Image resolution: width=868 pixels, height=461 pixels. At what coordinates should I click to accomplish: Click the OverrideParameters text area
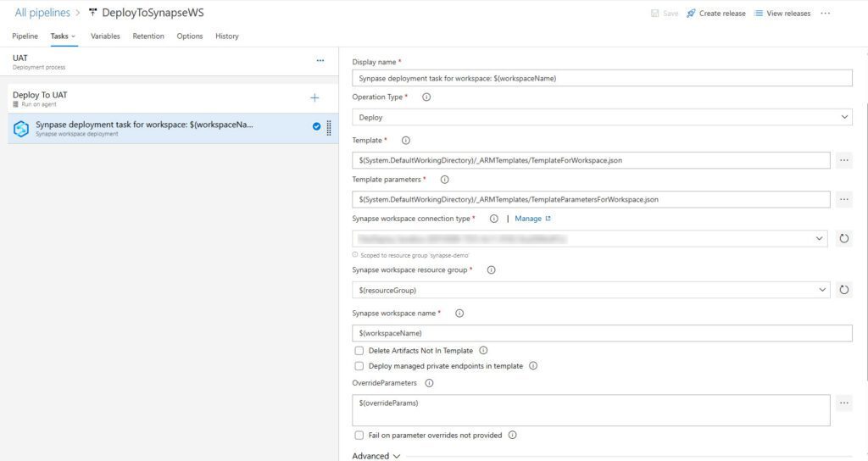point(591,410)
